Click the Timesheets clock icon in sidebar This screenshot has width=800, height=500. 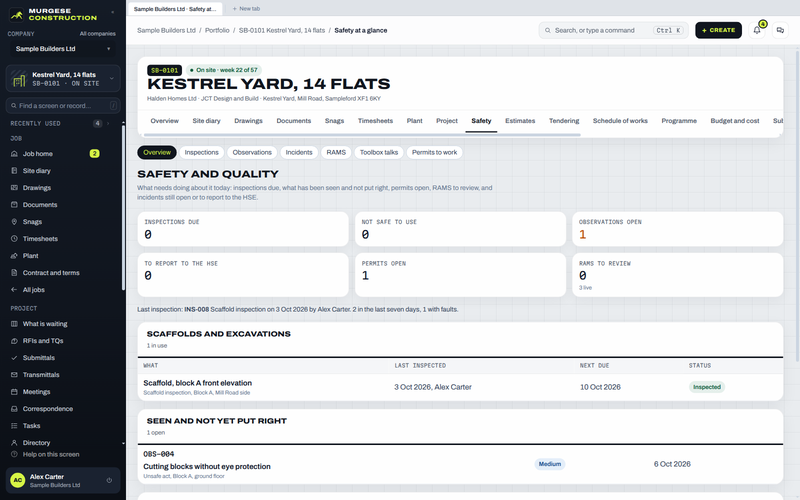point(14,239)
